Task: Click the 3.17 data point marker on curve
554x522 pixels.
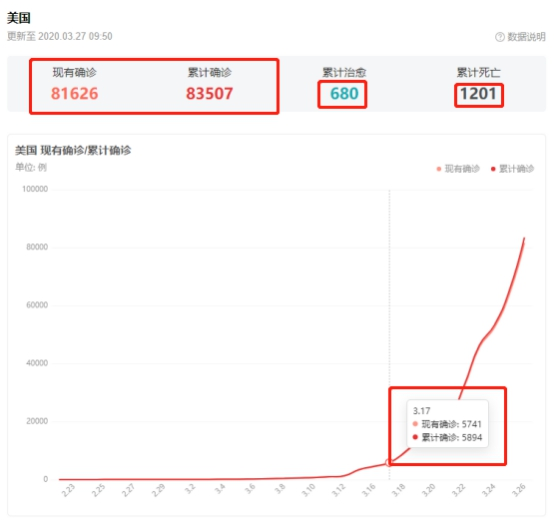Action: tap(389, 462)
